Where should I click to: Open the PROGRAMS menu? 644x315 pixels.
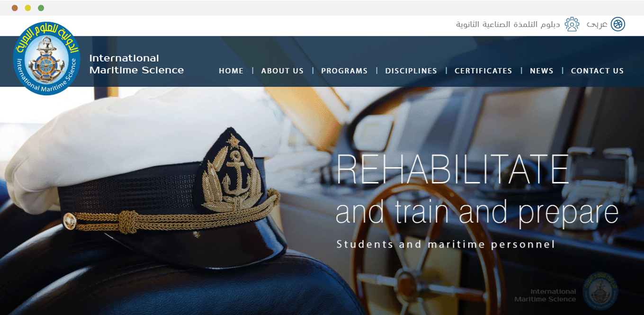[x=344, y=71]
